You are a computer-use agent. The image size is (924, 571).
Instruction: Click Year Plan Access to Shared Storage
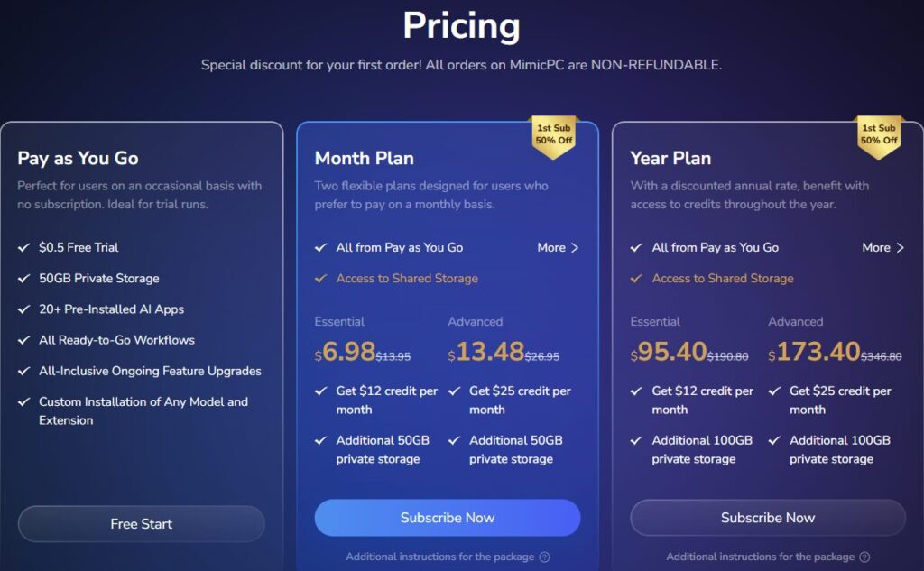(x=723, y=278)
